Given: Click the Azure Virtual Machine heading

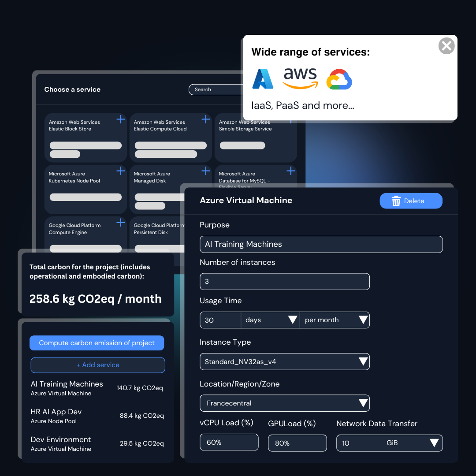Looking at the screenshot, I should click(x=246, y=201).
